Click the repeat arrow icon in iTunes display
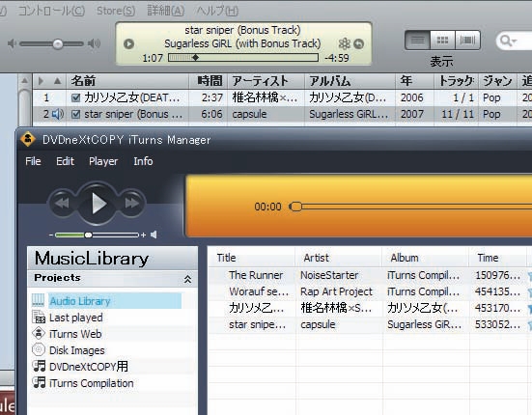Screen dimensions: 532x415 [359, 43]
